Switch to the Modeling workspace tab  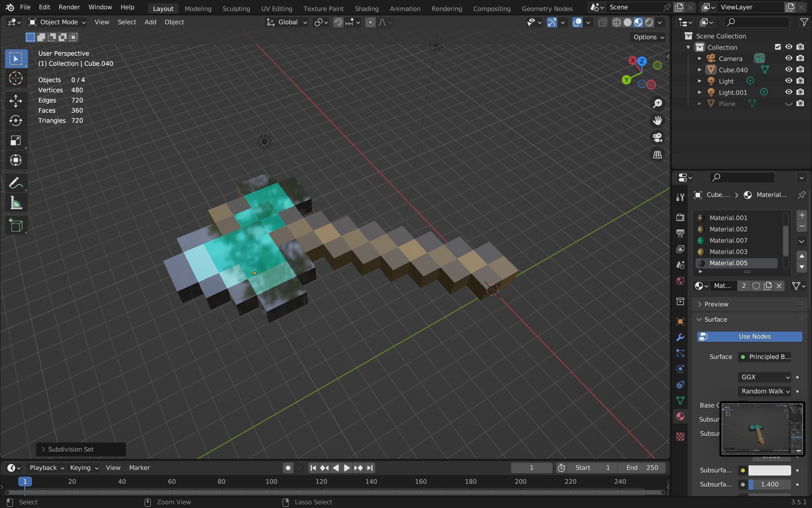[x=198, y=9]
